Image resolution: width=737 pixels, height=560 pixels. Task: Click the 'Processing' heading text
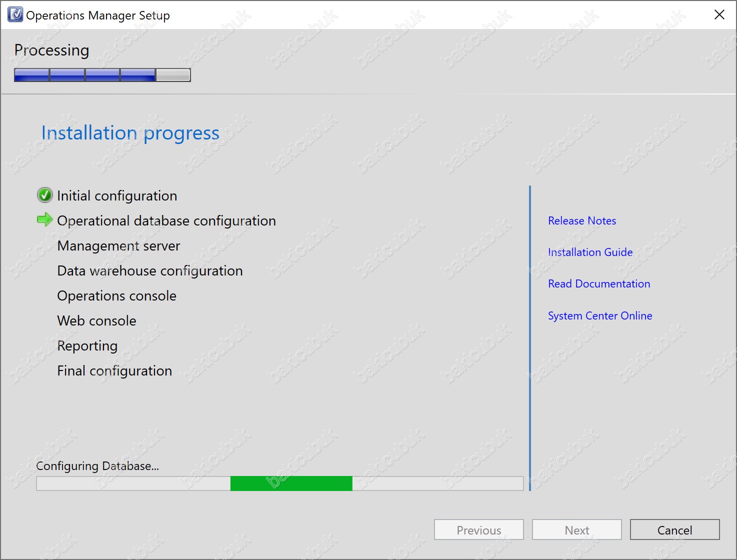click(52, 50)
